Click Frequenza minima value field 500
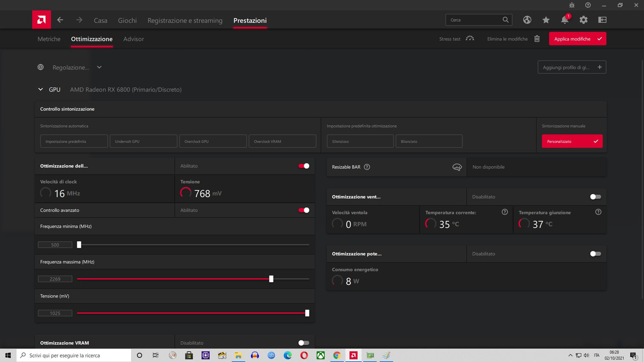The height and width of the screenshot is (362, 644). pos(55,245)
